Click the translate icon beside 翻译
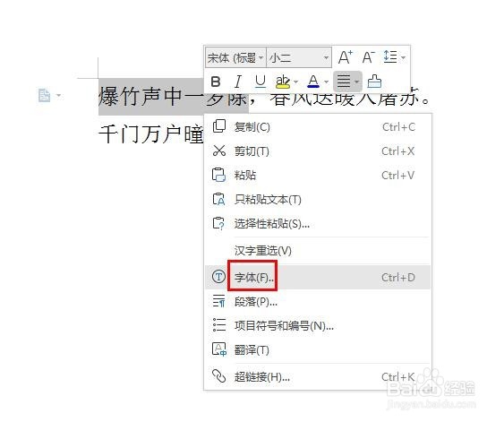 pyautogui.click(x=219, y=349)
